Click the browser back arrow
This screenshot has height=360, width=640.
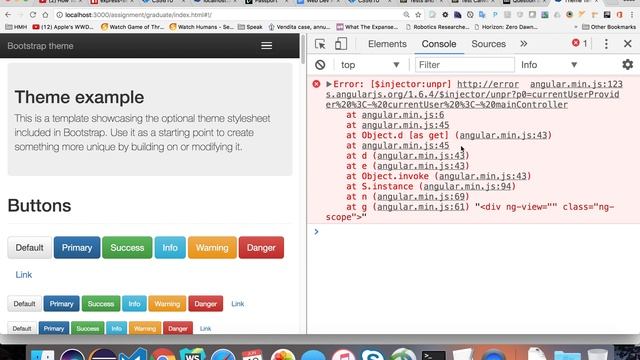pyautogui.click(x=8, y=15)
